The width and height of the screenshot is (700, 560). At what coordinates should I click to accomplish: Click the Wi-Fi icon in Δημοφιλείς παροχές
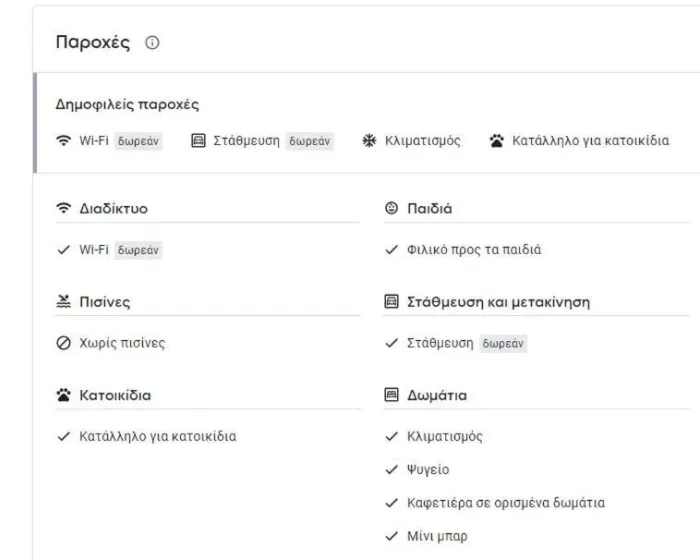(64, 141)
